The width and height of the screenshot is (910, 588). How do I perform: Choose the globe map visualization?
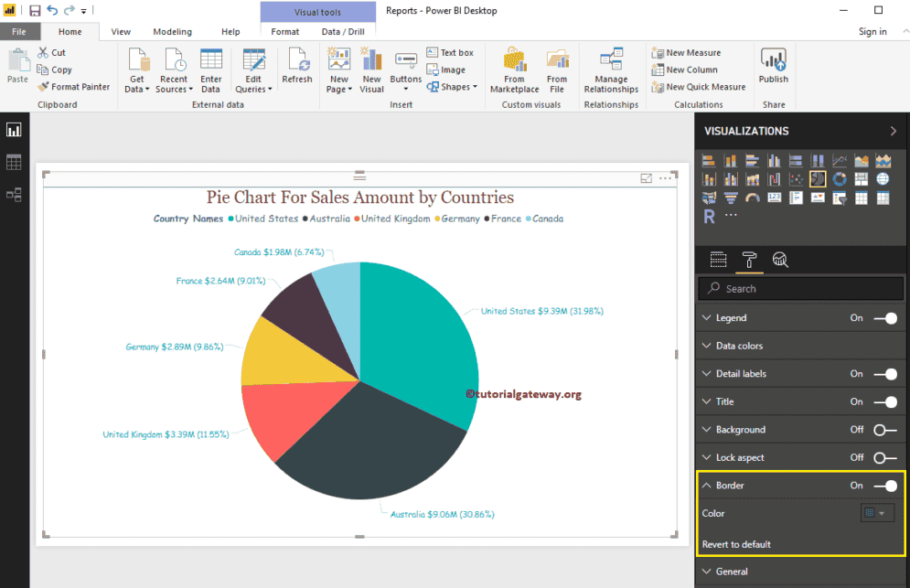883,179
